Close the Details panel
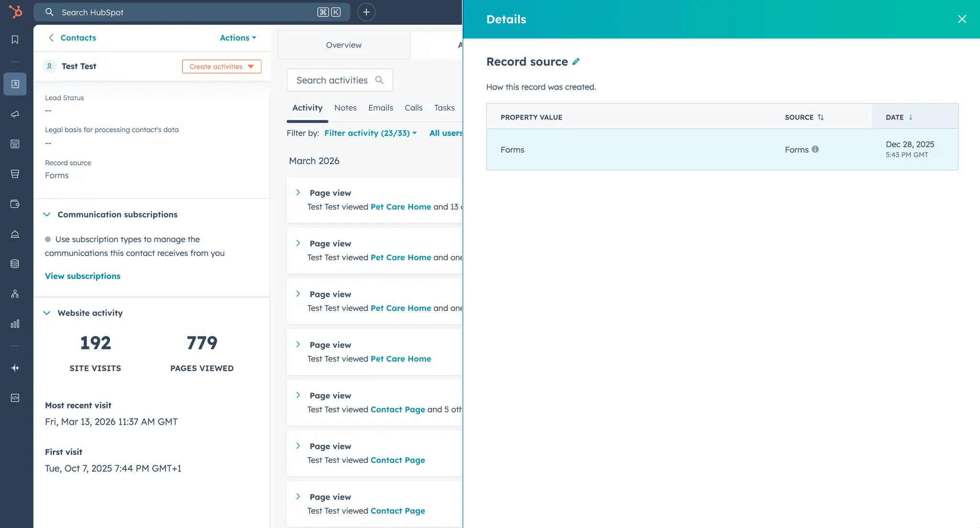The image size is (980, 528). (962, 19)
